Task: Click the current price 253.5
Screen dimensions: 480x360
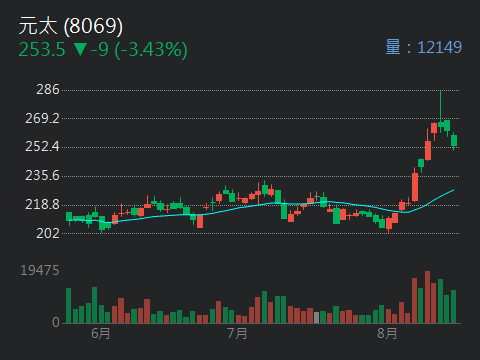Action: coord(42,50)
